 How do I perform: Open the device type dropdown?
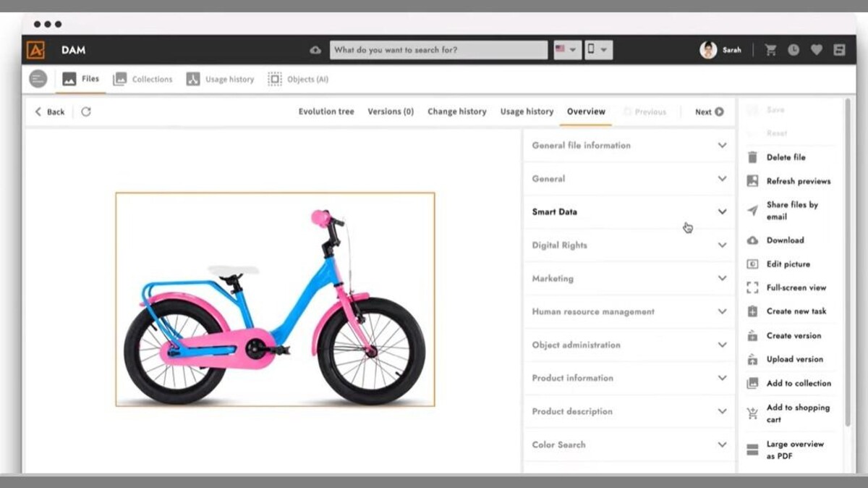point(599,50)
